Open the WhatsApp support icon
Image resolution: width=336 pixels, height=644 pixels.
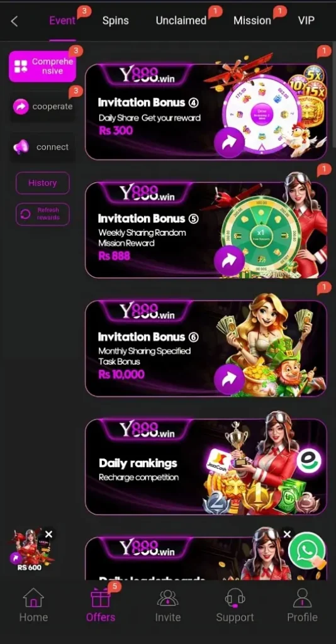(x=307, y=550)
